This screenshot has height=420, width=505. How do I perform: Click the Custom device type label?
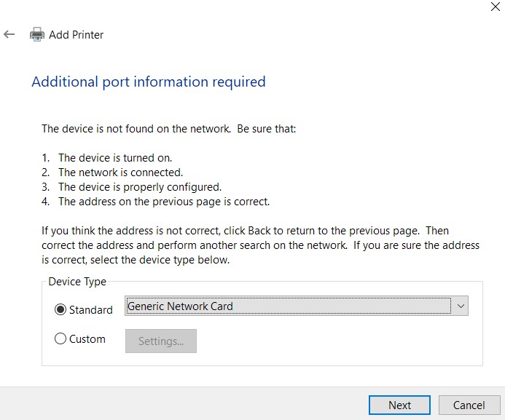pos(87,339)
